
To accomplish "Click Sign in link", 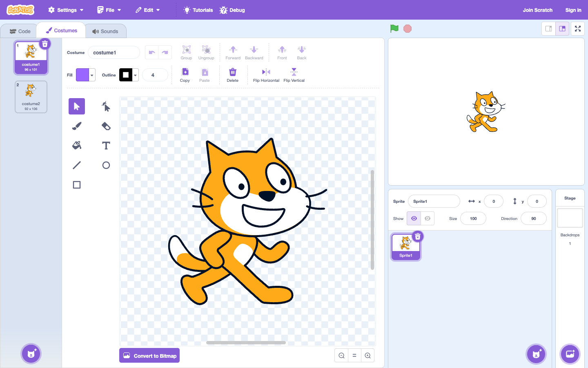I will tap(573, 10).
